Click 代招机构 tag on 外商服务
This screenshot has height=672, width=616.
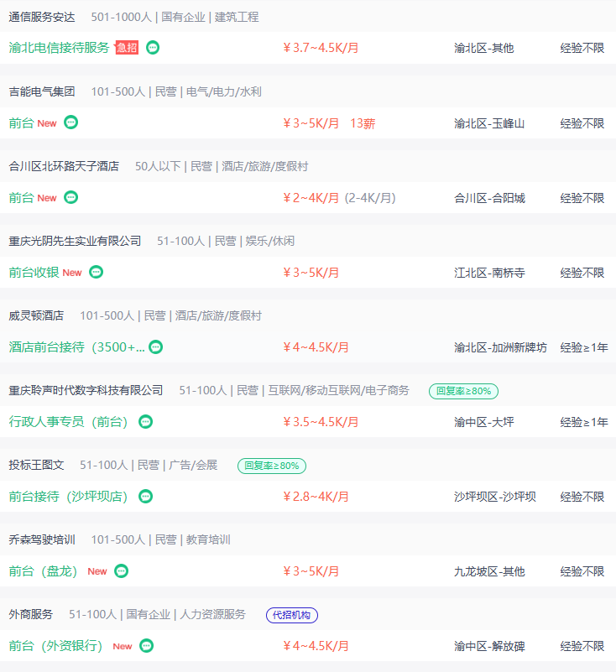pos(292,615)
